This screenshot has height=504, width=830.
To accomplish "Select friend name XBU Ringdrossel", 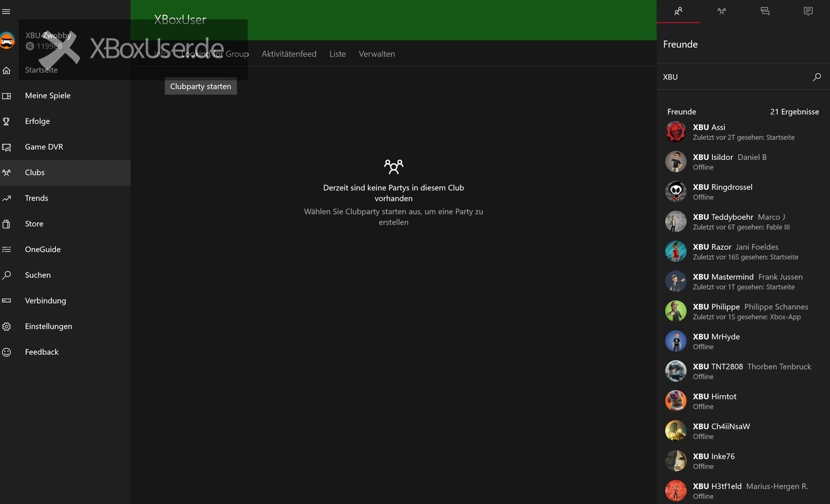I will click(722, 187).
